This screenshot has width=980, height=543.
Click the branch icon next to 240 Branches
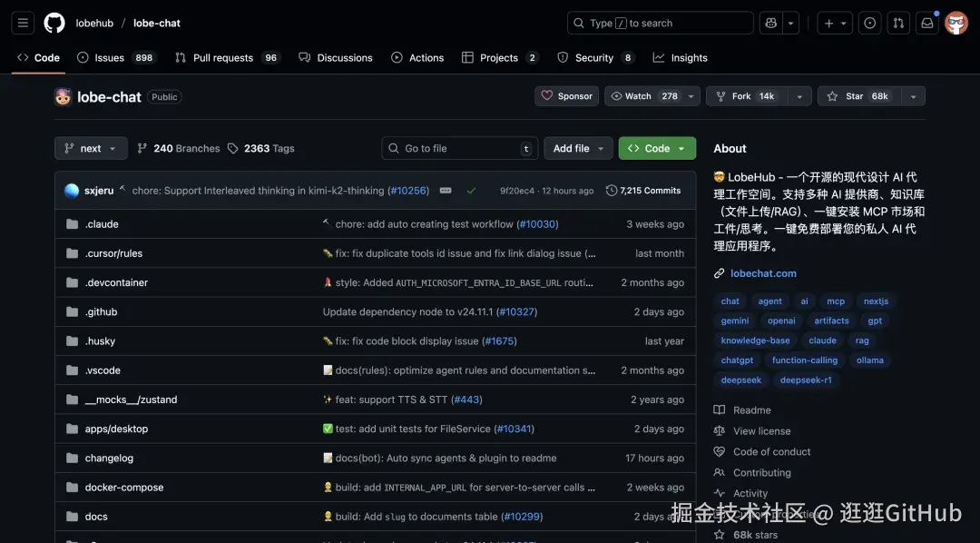(x=142, y=148)
